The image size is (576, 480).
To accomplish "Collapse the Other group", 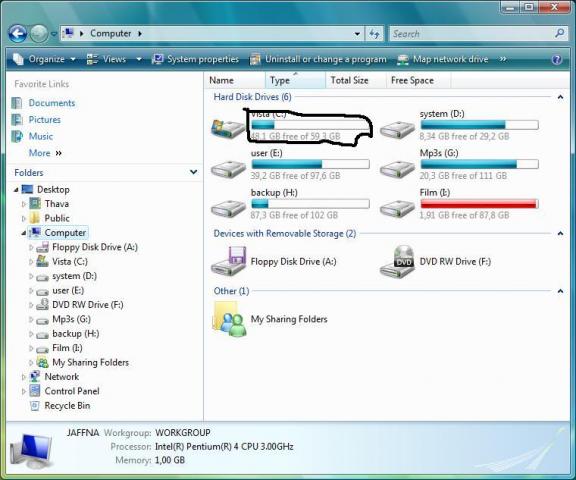I will point(560,291).
